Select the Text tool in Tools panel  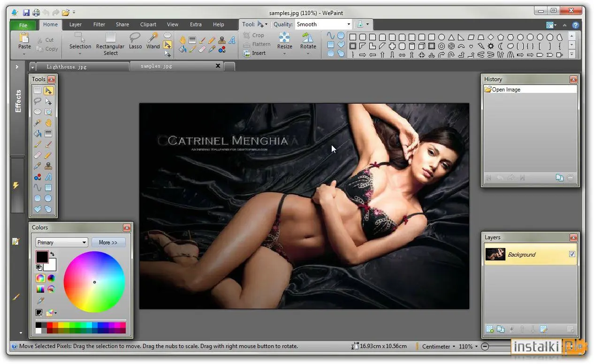48,177
